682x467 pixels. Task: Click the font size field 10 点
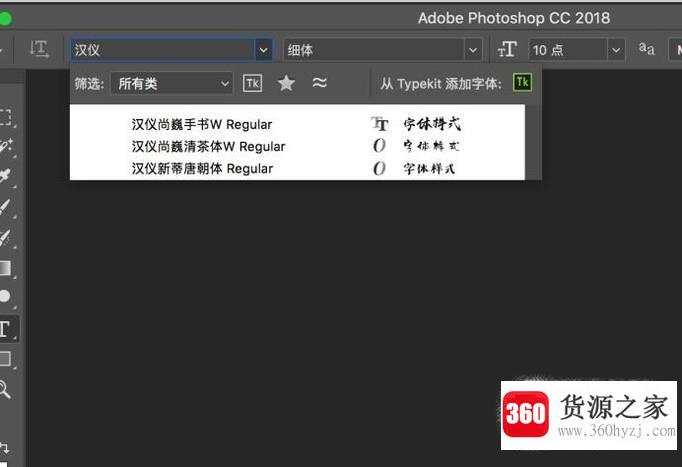click(568, 50)
